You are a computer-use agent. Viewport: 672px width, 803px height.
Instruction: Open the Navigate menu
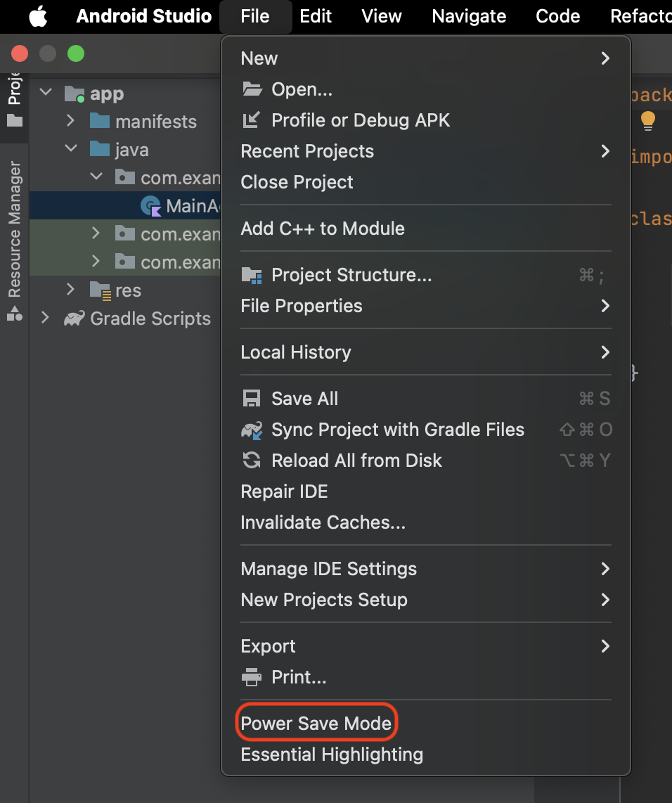click(x=469, y=16)
